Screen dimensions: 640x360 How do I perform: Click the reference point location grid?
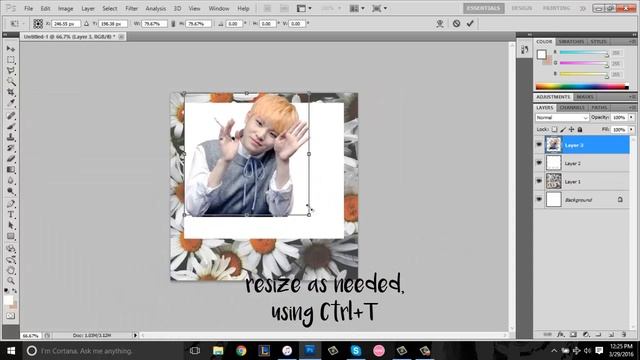(x=38, y=24)
